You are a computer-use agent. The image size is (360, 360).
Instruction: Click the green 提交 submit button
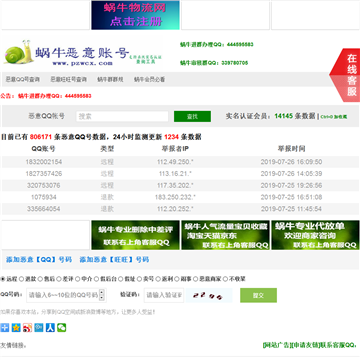pos(258,295)
